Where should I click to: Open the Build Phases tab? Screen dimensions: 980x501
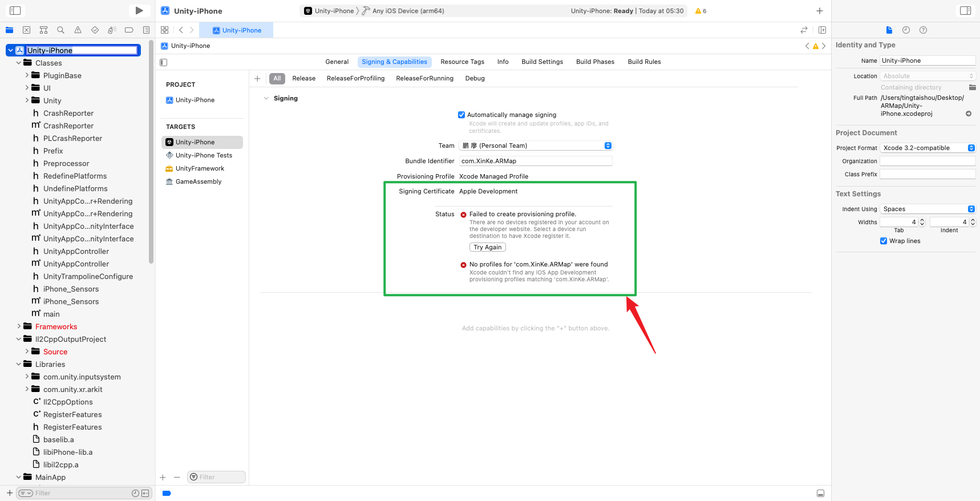[x=595, y=62]
